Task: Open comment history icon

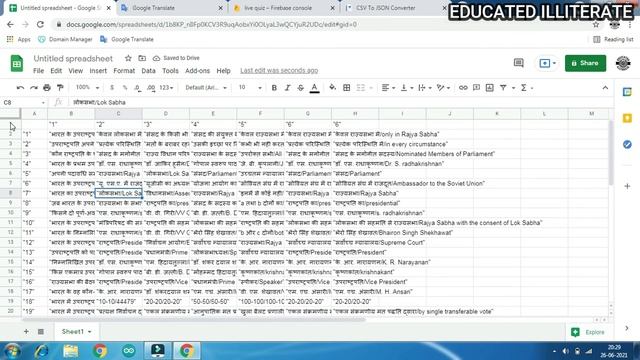Action: click(x=518, y=63)
